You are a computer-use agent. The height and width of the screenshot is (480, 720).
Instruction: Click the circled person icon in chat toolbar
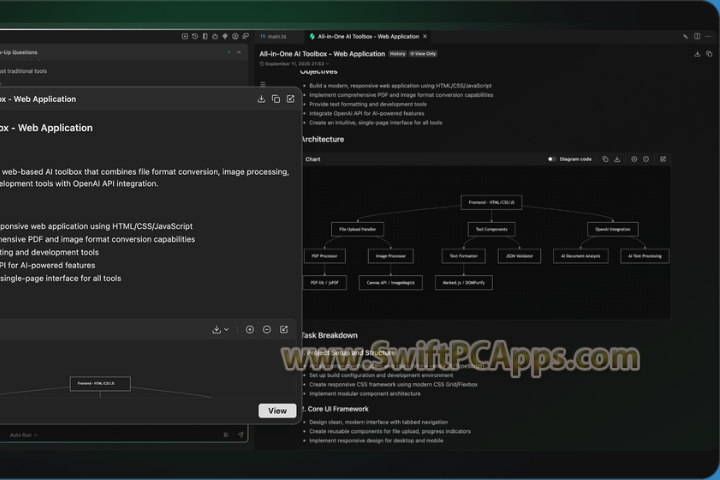pos(235,36)
